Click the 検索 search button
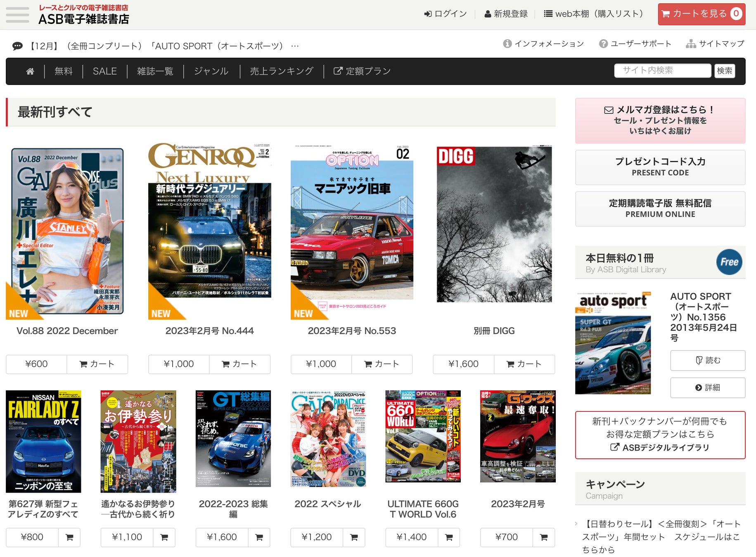The width and height of the screenshot is (756, 557). tap(725, 71)
